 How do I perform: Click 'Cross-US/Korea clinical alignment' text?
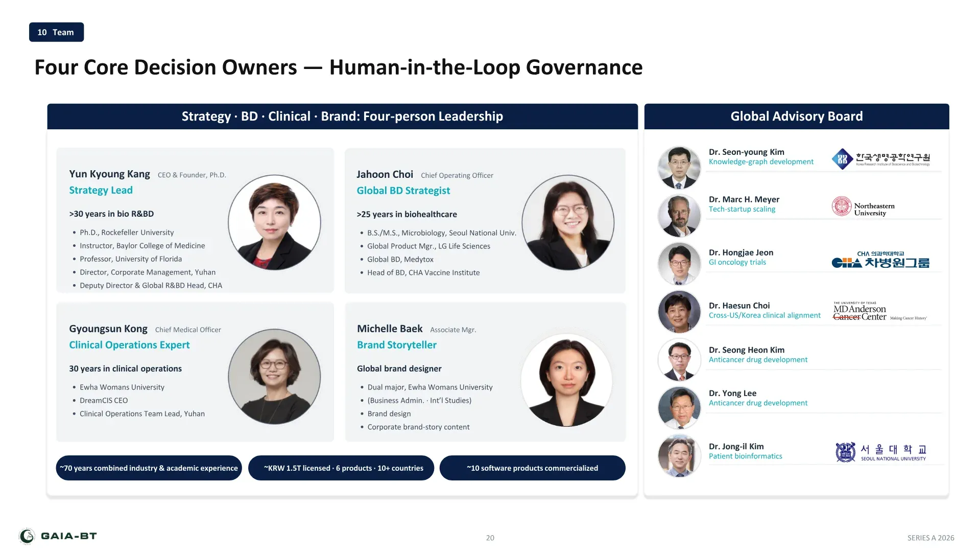(x=764, y=315)
